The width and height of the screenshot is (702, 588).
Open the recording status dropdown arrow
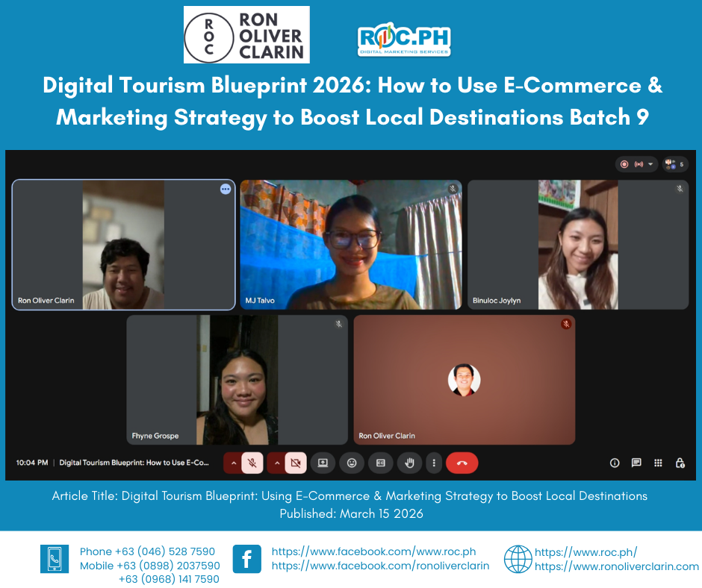click(650, 164)
